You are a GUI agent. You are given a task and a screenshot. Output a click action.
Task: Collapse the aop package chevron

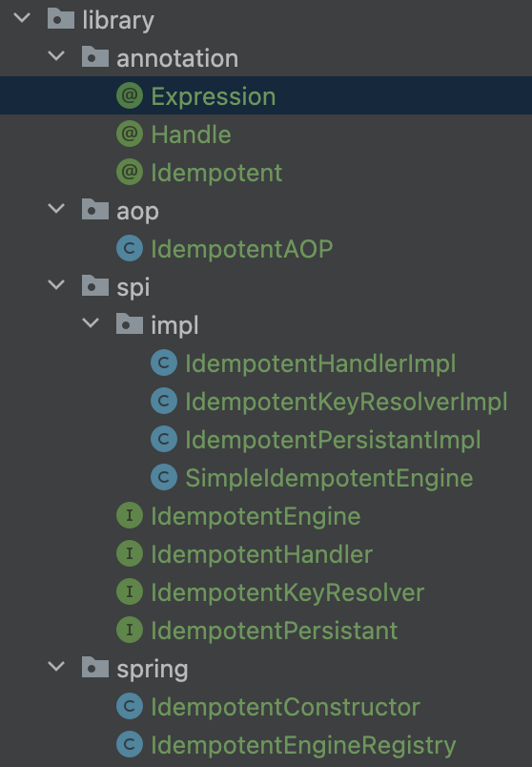tap(56, 209)
